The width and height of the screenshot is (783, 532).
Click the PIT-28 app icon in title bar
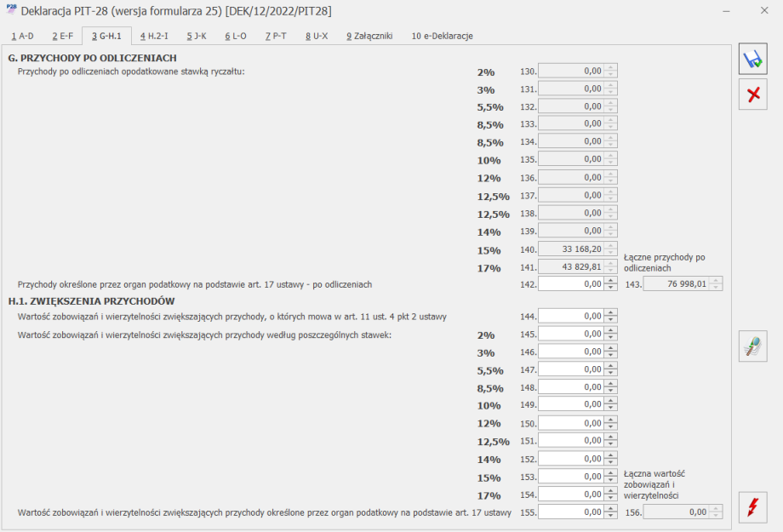point(11,9)
